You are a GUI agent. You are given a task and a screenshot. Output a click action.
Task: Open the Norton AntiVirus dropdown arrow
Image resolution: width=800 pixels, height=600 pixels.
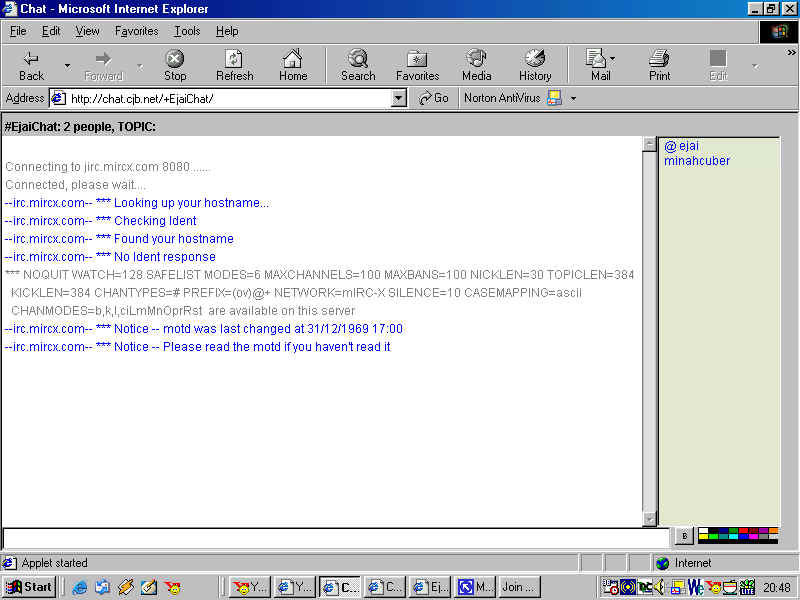[x=573, y=98]
